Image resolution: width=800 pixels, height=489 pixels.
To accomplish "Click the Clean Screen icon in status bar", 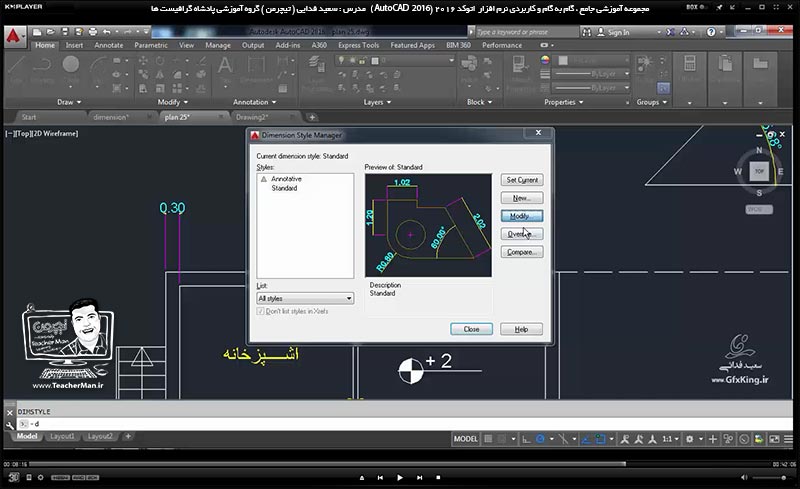I will (x=774, y=439).
